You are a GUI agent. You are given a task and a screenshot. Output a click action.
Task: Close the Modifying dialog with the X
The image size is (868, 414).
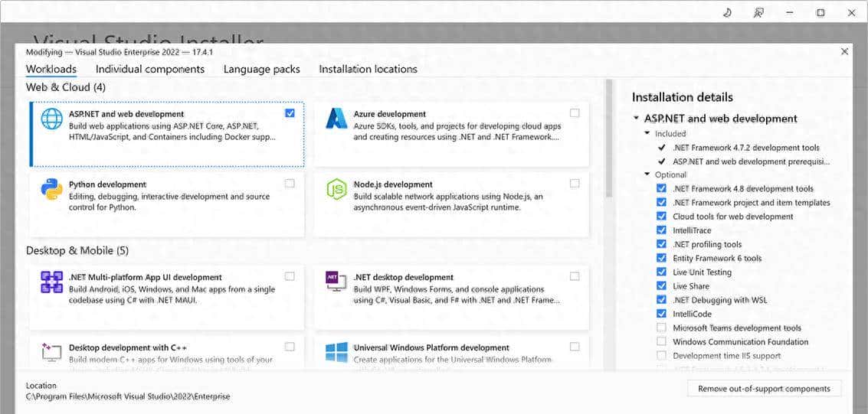[844, 51]
